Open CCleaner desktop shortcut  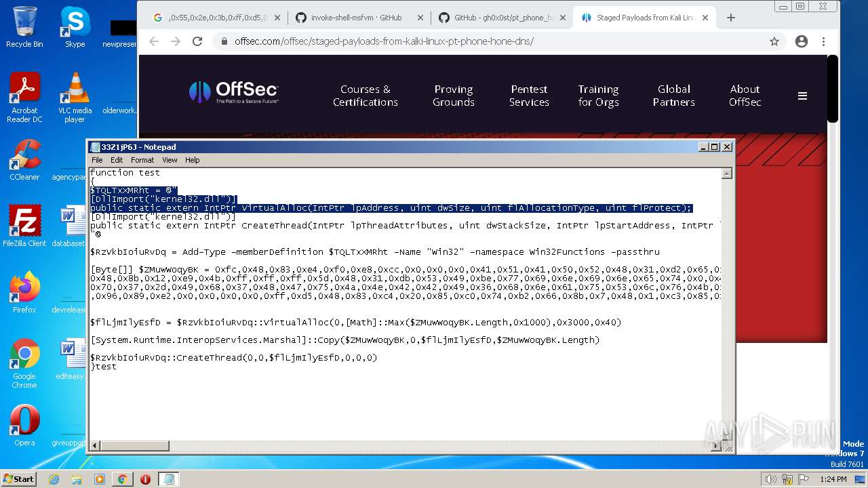24,160
